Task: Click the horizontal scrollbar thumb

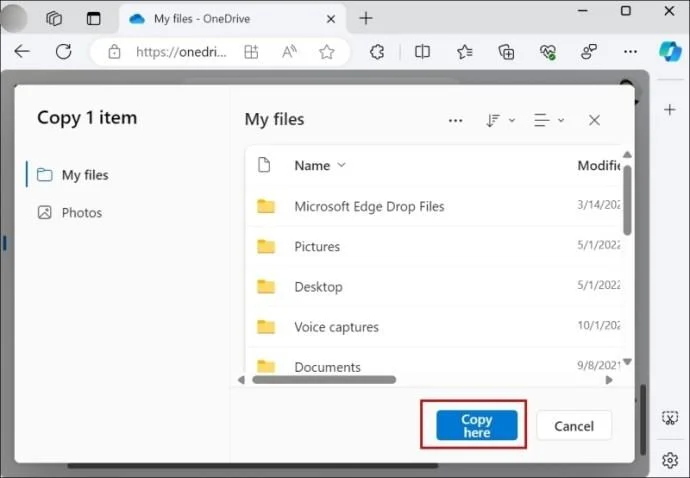Action: point(324,380)
